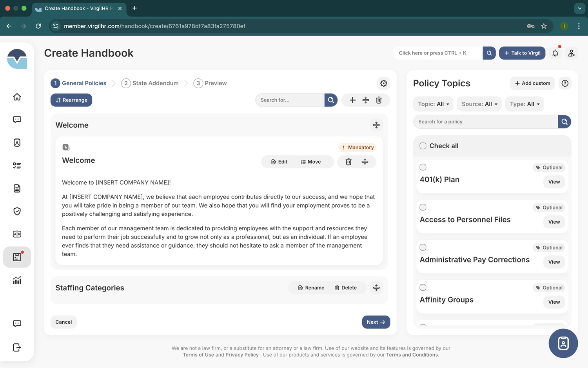Click the checklist tasks icon in the sidebar

point(17,165)
